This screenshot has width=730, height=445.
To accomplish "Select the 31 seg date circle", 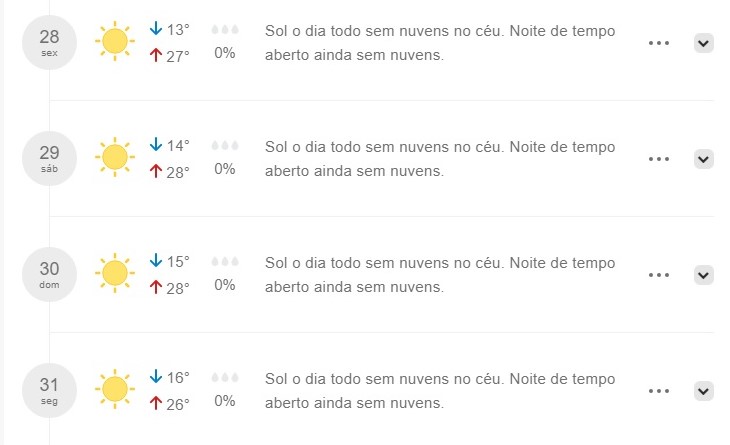I will [49, 390].
